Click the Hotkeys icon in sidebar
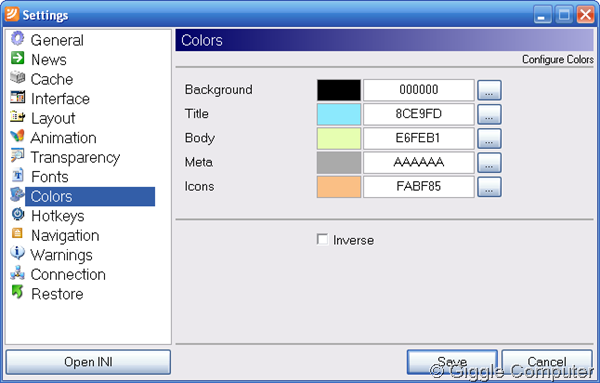 point(18,214)
